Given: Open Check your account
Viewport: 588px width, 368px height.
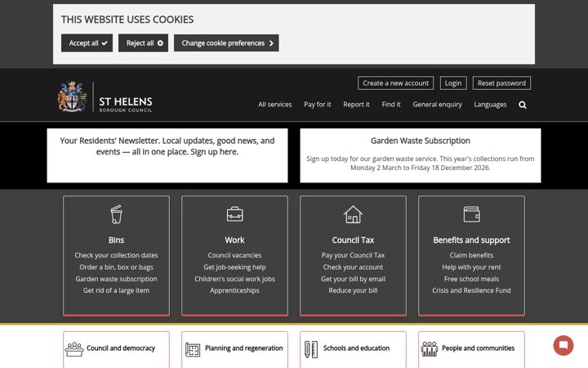Looking at the screenshot, I should click(x=353, y=267).
